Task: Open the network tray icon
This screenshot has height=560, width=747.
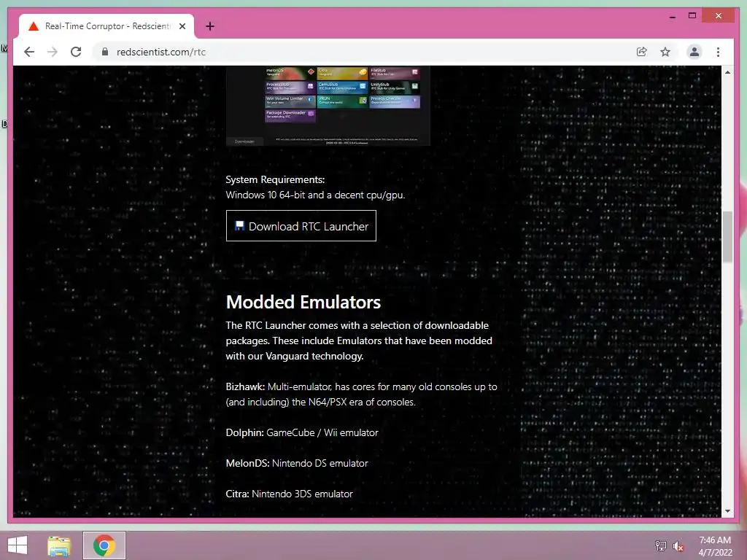Action: tap(661, 545)
